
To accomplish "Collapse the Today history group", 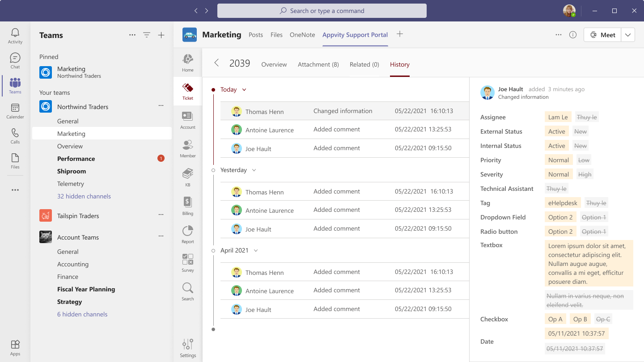I will pyautogui.click(x=244, y=89).
